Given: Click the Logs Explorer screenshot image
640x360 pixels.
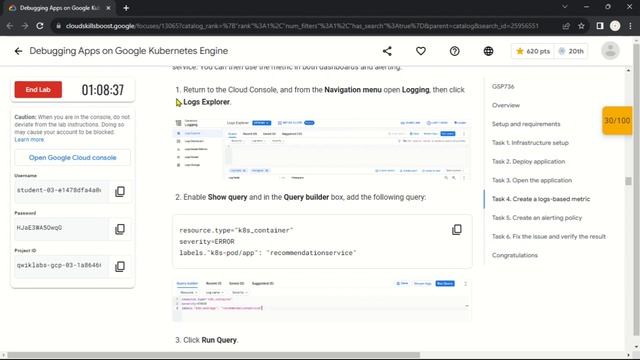Looking at the screenshot, I should (x=322, y=149).
